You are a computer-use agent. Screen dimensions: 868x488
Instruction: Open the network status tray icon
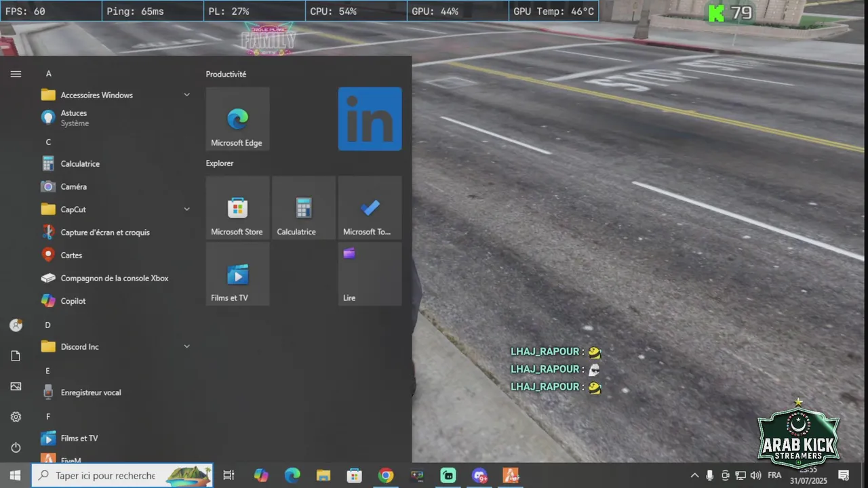[741, 475]
